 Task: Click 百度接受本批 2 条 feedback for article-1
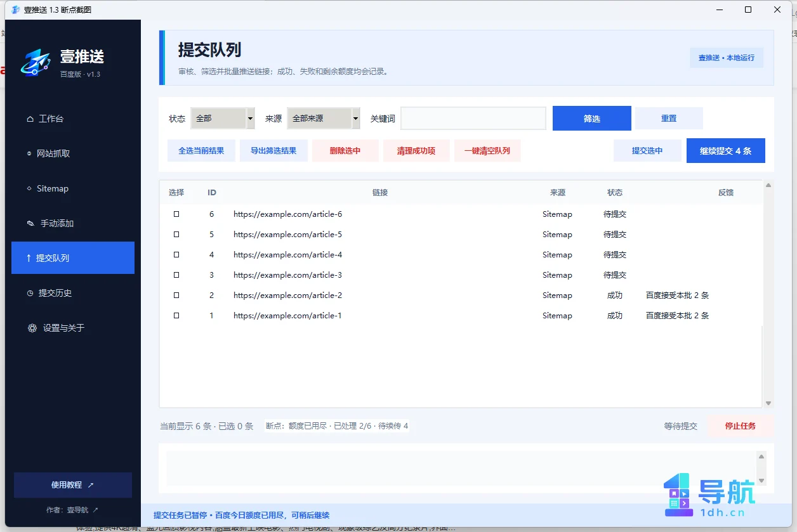click(x=677, y=316)
